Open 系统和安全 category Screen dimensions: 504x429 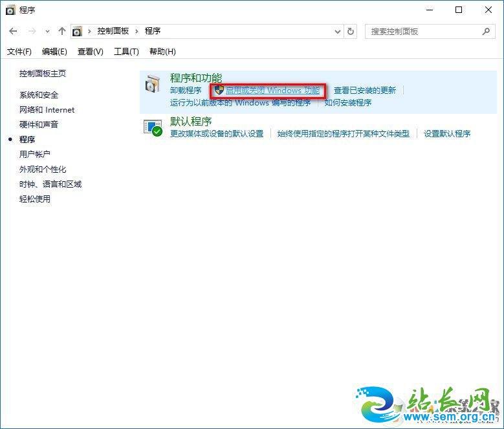click(39, 95)
